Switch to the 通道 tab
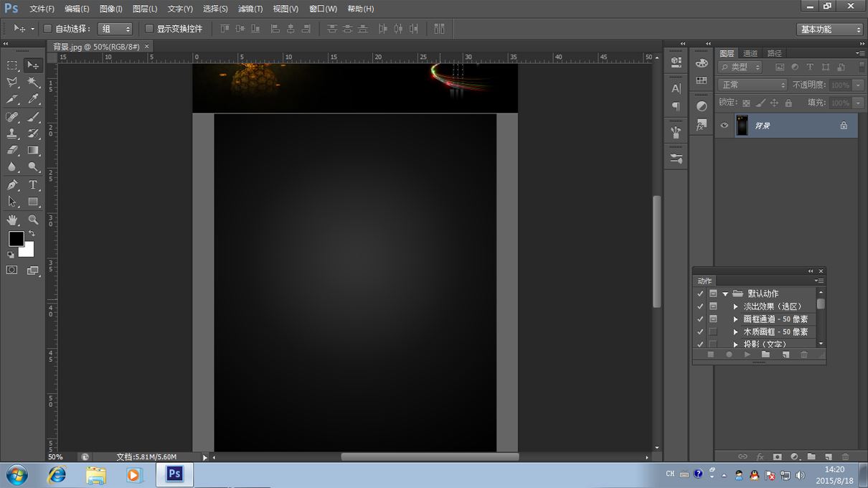This screenshot has width=868, height=488. [750, 53]
